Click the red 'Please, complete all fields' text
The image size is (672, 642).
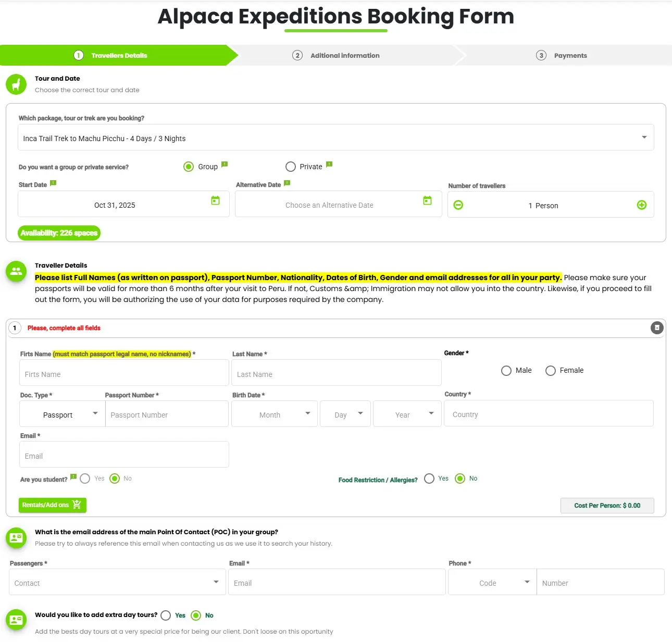tap(64, 328)
